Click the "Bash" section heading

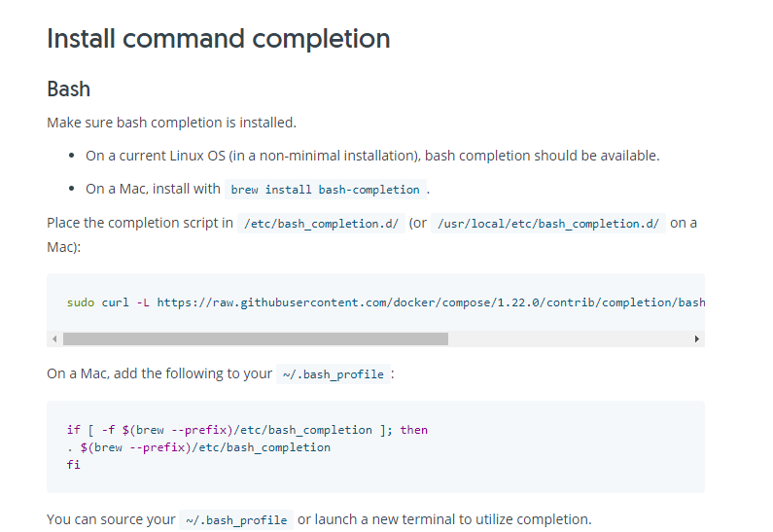(x=68, y=89)
